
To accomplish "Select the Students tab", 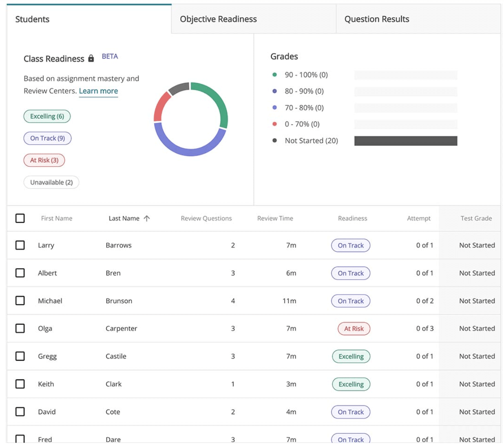I will (x=32, y=18).
